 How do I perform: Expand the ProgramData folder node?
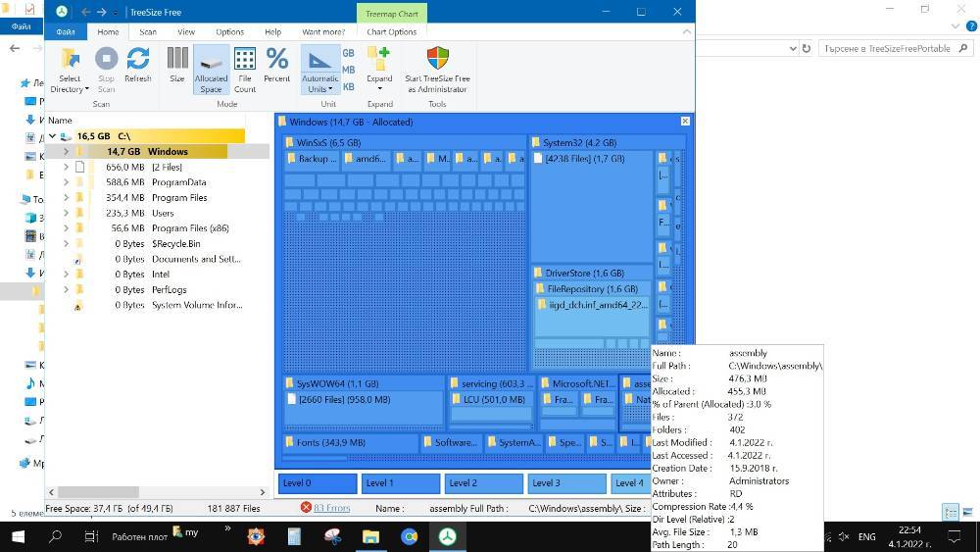click(x=66, y=182)
